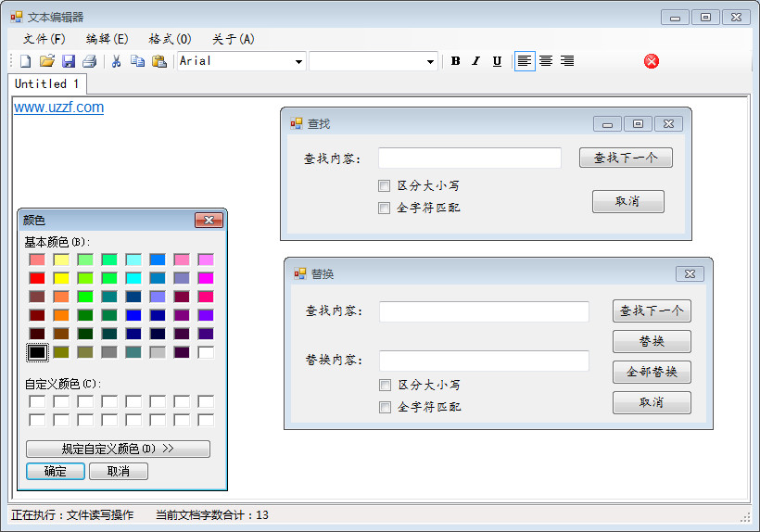This screenshot has width=760, height=532.
Task: Tick 区分大小写 in the 替换 dialog
Action: (x=386, y=385)
